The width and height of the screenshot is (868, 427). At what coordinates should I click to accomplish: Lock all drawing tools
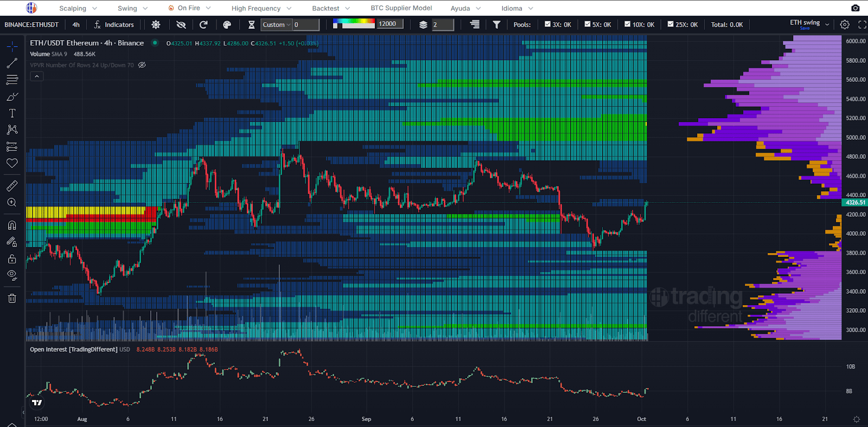[12, 259]
